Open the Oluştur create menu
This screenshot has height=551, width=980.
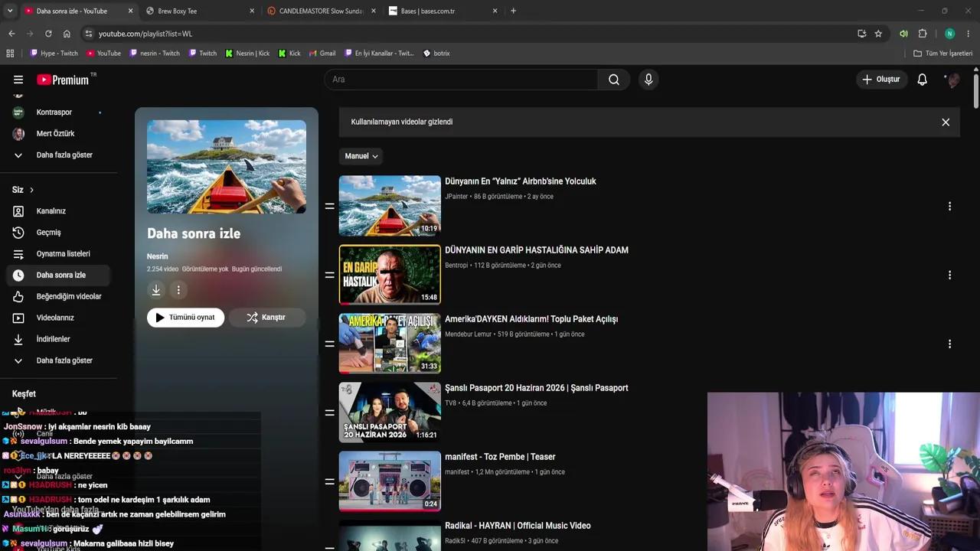(x=881, y=80)
